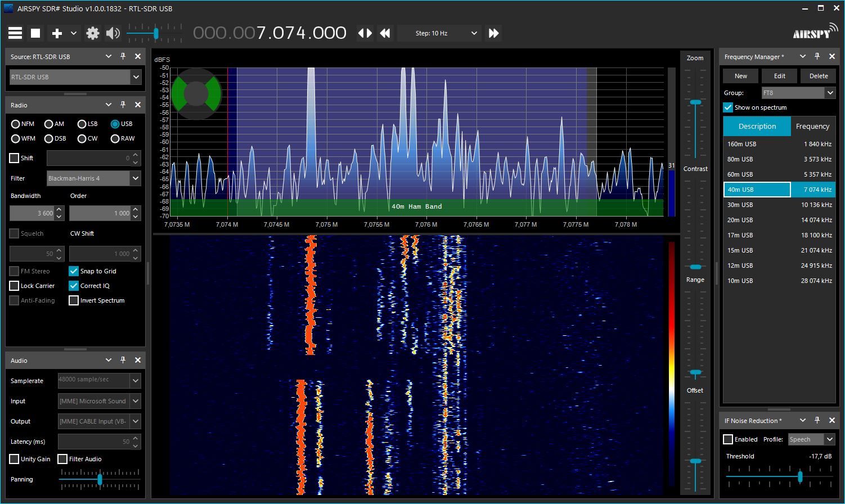Adjust the Contrast slider
The image size is (845, 504).
click(x=696, y=267)
